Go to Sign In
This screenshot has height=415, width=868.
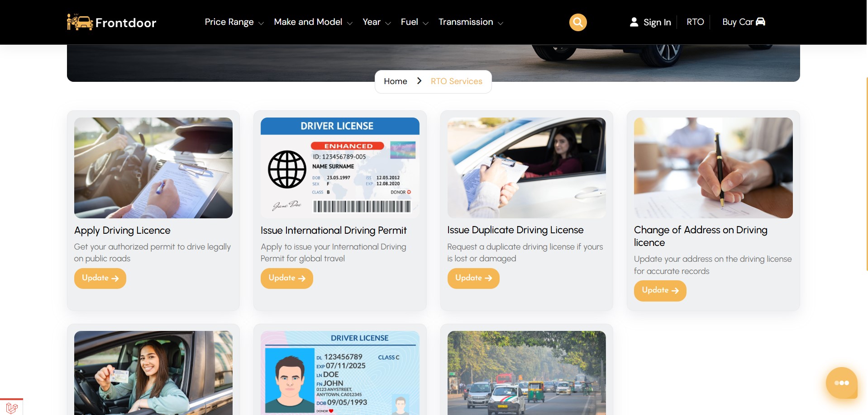click(657, 22)
